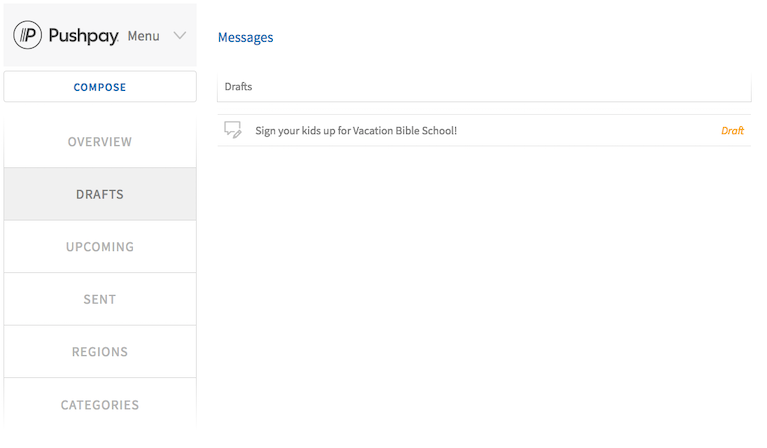Image resolution: width=767 pixels, height=448 pixels.
Task: Click the Messages heading link
Action: click(245, 37)
